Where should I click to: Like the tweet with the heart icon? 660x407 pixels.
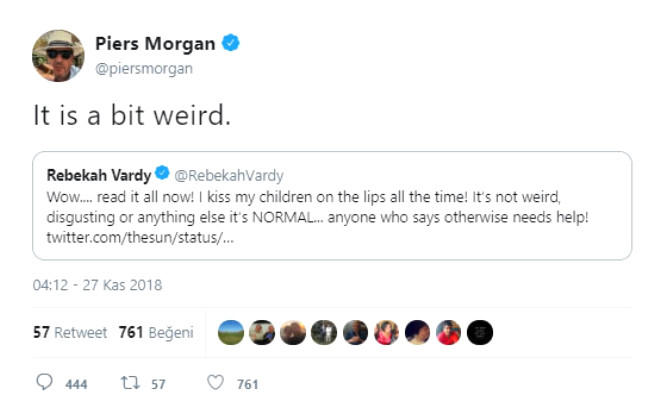click(213, 382)
